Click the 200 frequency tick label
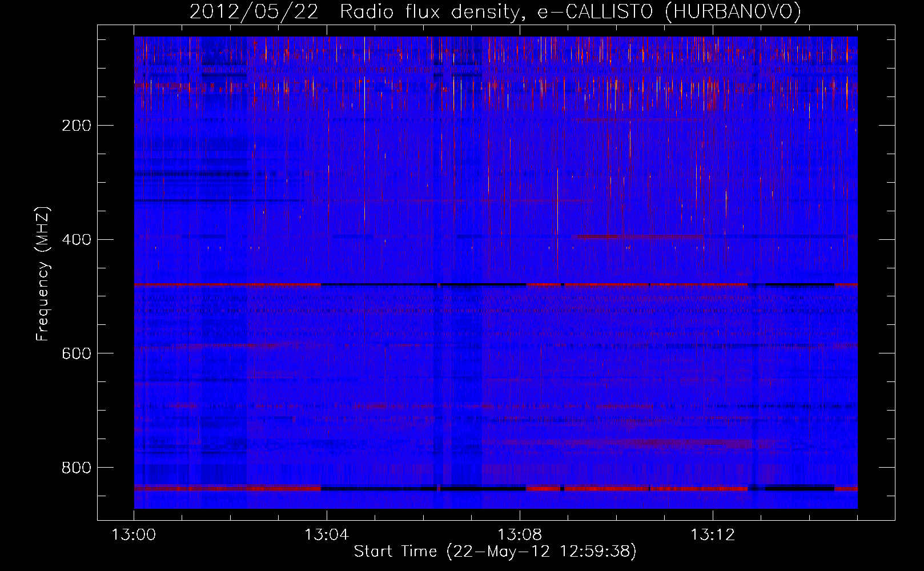This screenshot has height=571, width=924. 76,126
